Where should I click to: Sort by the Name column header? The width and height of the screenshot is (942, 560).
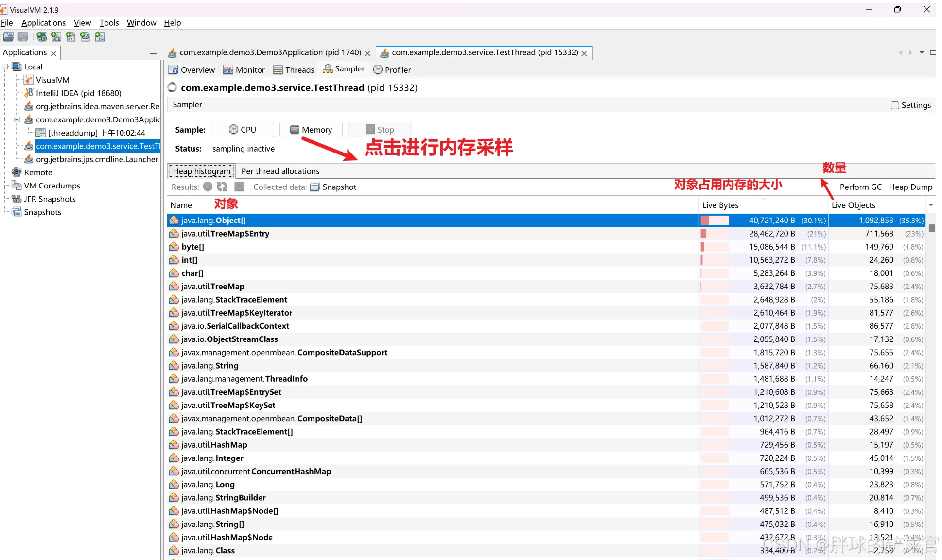pyautogui.click(x=433, y=205)
